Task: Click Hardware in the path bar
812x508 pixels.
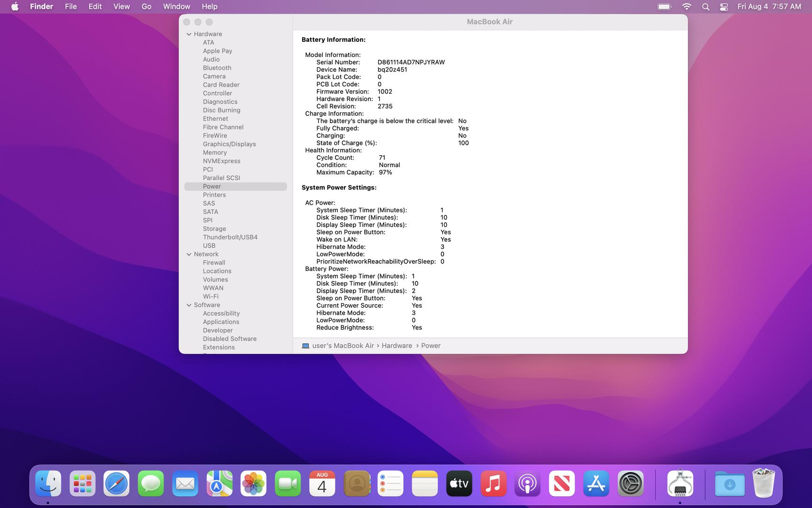Action: 397,346
